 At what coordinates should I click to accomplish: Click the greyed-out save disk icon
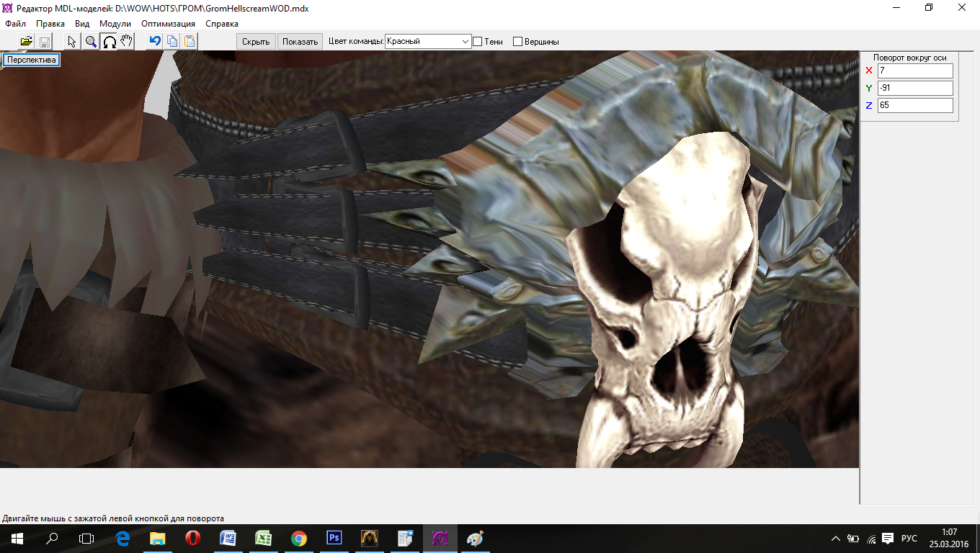tap(44, 41)
